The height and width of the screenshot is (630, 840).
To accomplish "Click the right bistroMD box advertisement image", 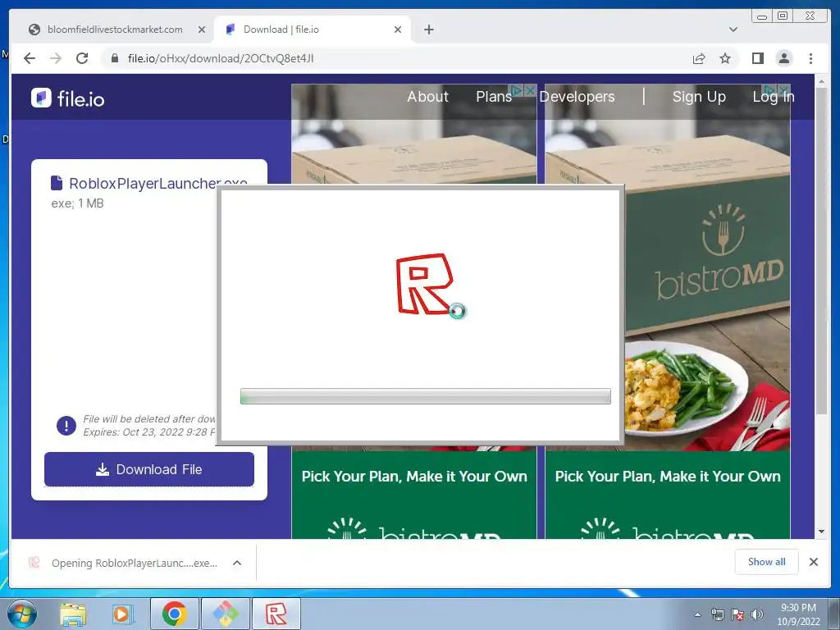I will point(668,268).
